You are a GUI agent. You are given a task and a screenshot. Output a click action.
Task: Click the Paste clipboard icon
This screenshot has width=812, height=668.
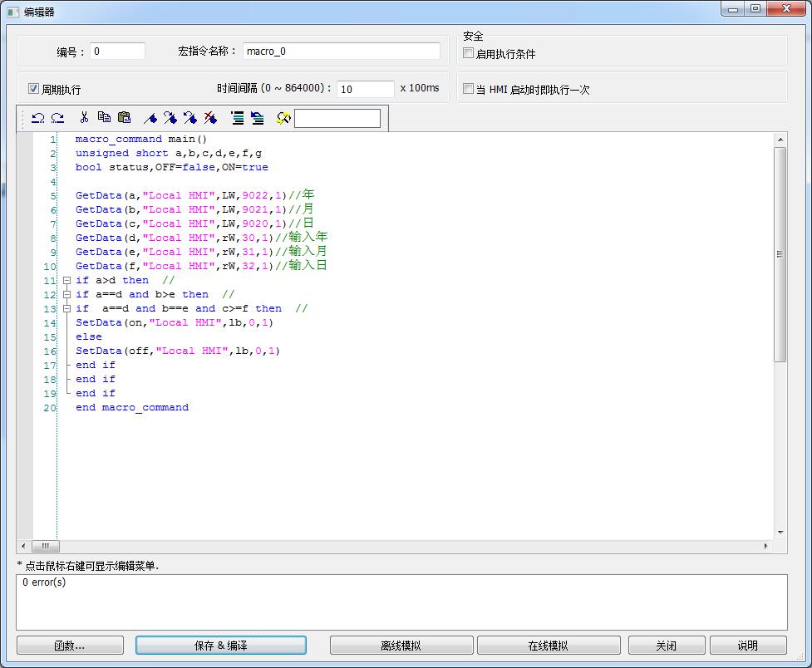coord(124,118)
